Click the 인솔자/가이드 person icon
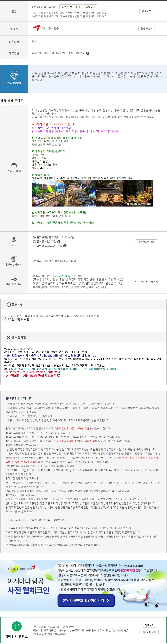 (14, 259)
